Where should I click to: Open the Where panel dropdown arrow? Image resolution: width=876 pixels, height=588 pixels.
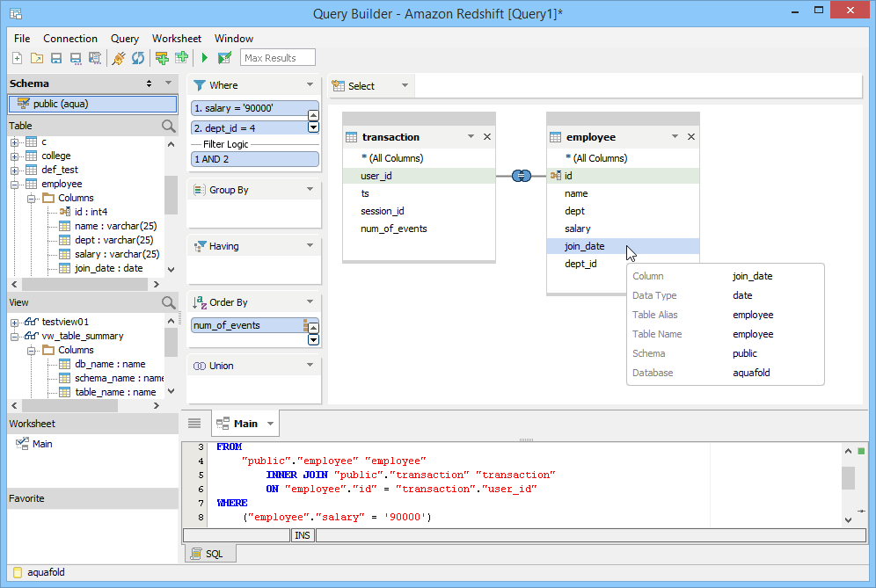click(x=310, y=85)
